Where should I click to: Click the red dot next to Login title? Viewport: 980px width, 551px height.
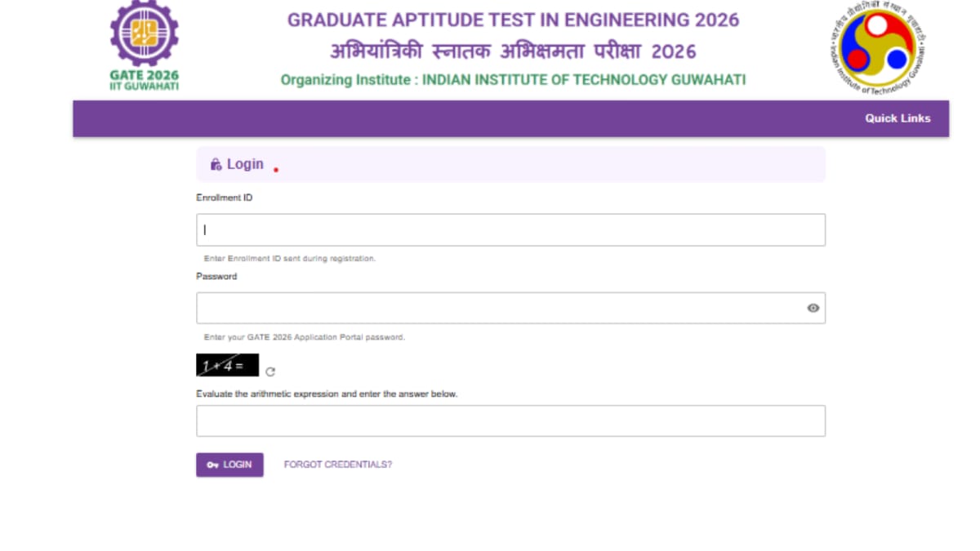pos(276,169)
